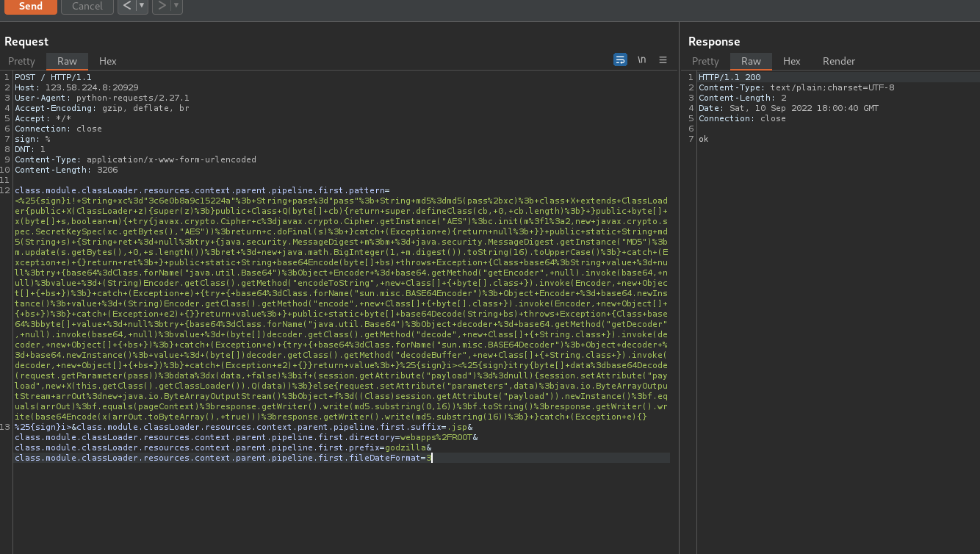Go forward to next request in history

pos(161,6)
